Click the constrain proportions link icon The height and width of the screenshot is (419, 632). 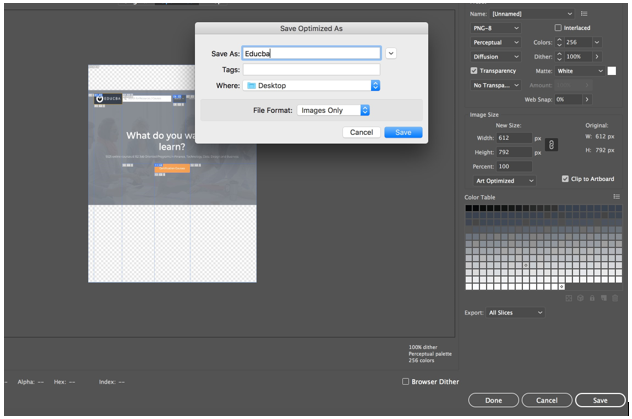click(552, 145)
